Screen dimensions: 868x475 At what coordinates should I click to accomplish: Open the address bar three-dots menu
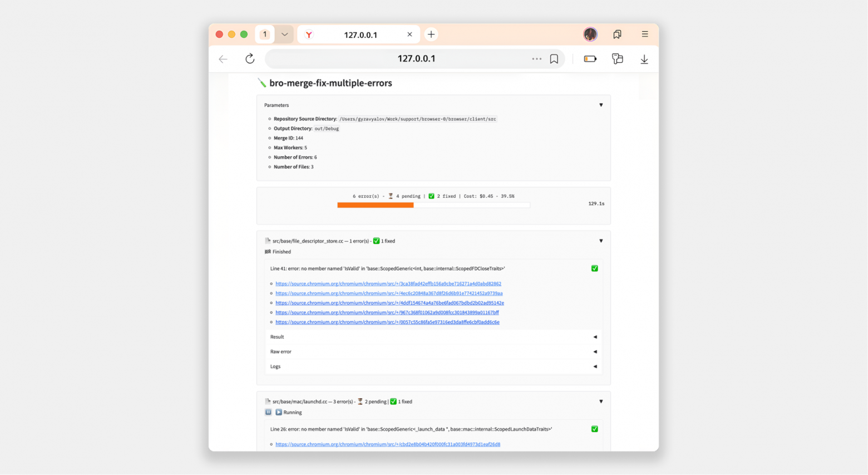pos(536,58)
